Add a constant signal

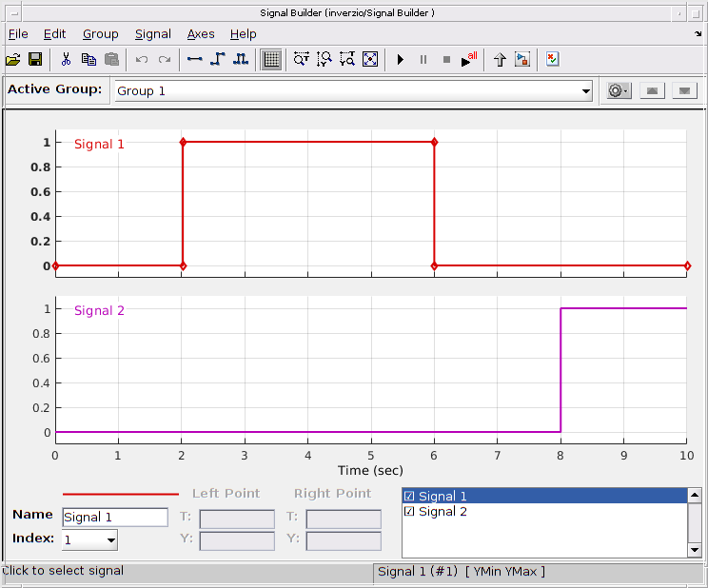pyautogui.click(x=195, y=60)
